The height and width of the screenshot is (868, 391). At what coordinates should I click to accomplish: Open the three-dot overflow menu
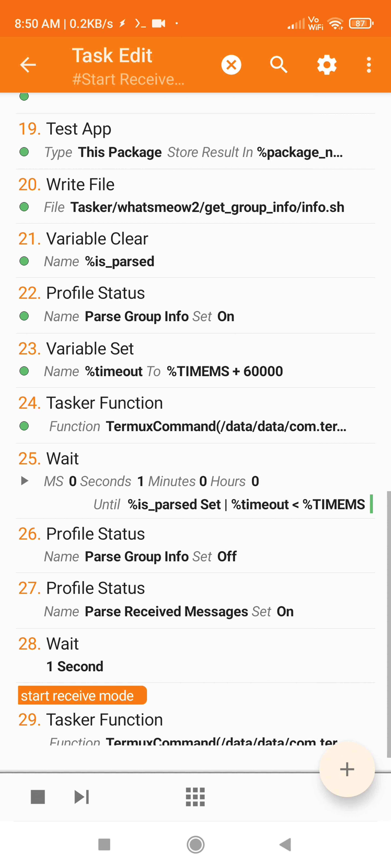369,65
